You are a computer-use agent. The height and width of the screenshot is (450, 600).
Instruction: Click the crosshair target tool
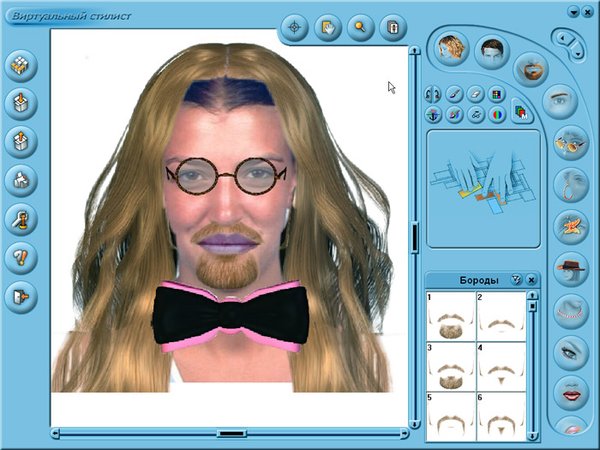[x=295, y=28]
